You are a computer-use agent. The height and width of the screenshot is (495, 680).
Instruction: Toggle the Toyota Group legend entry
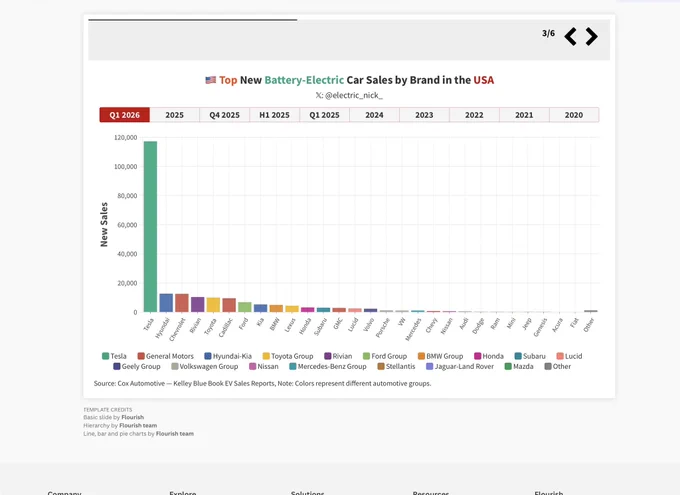pos(288,356)
